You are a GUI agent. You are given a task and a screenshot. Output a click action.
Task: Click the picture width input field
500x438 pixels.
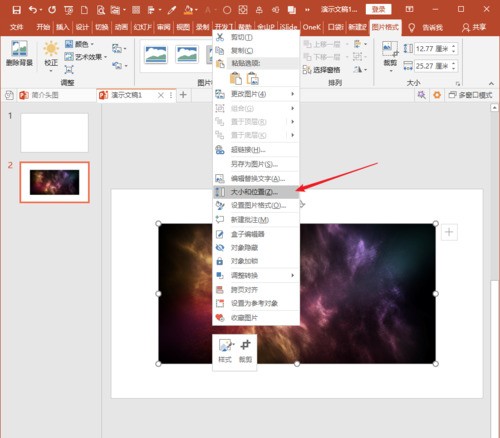coord(432,66)
